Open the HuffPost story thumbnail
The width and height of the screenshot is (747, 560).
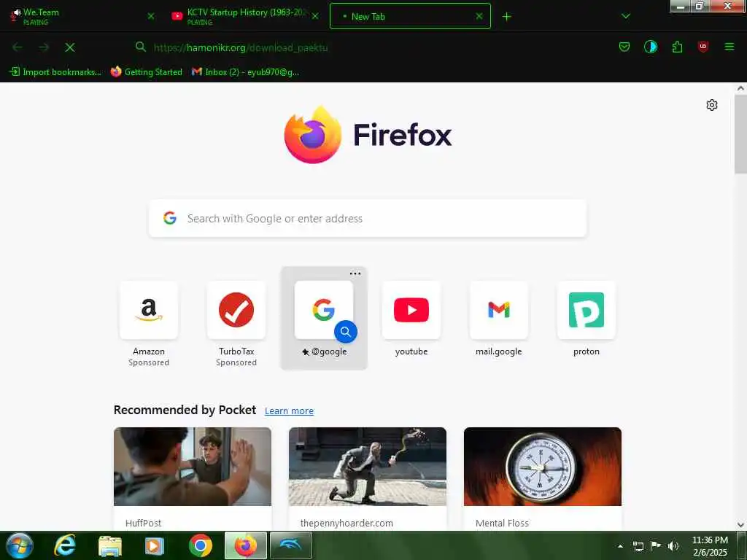193,467
